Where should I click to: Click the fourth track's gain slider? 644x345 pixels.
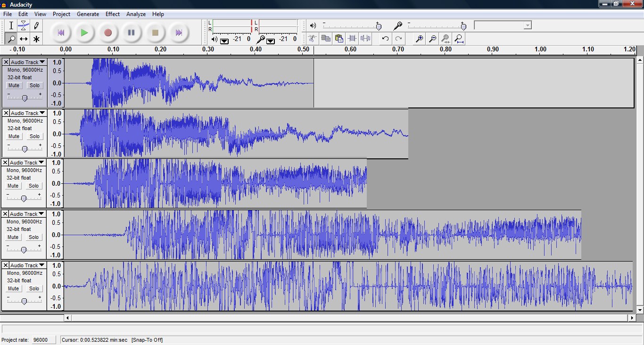pyautogui.click(x=24, y=250)
